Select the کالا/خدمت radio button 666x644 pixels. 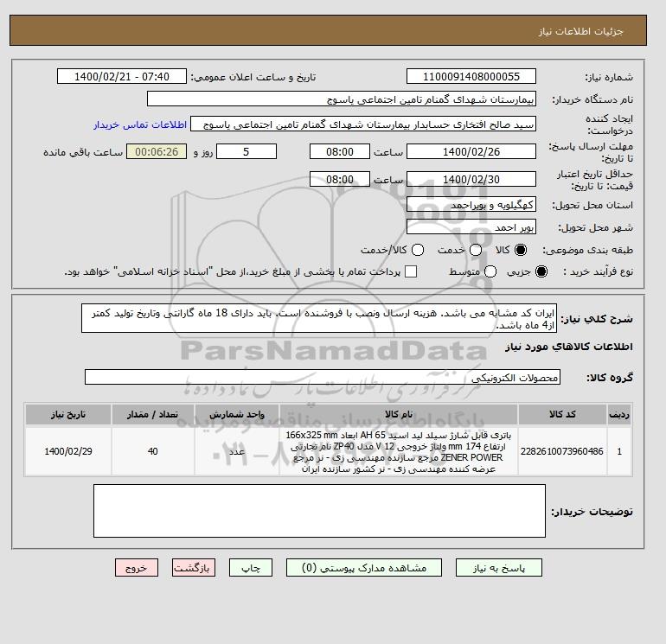tap(418, 250)
